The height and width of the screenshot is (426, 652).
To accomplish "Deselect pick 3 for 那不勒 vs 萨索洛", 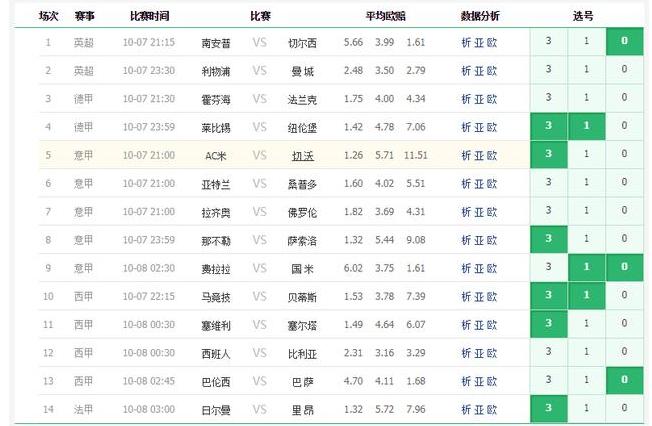I will tap(548, 239).
